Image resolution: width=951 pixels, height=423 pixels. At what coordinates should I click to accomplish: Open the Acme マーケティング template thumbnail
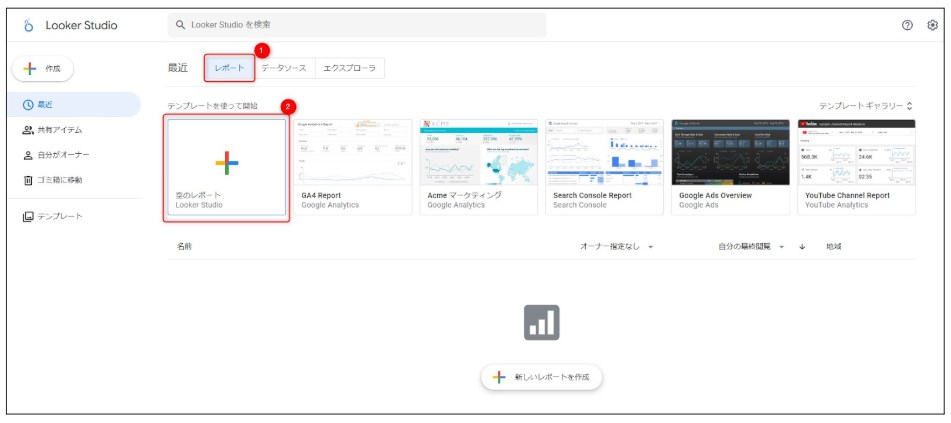tap(479, 152)
